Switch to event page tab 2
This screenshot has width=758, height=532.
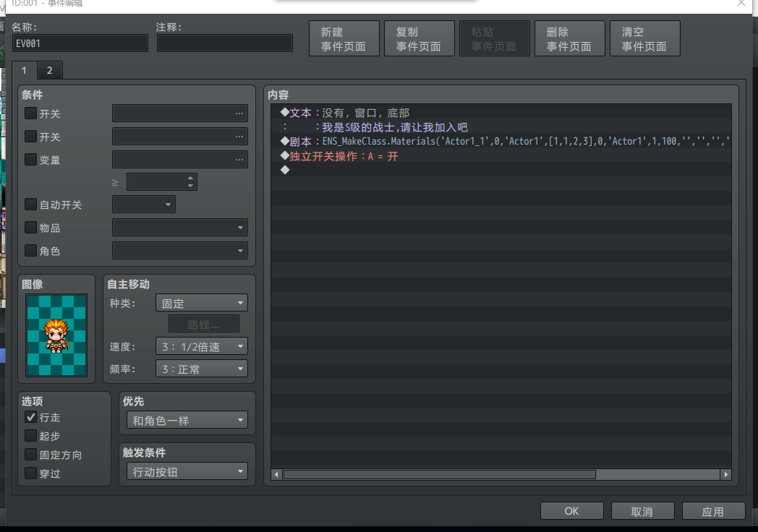pos(49,71)
